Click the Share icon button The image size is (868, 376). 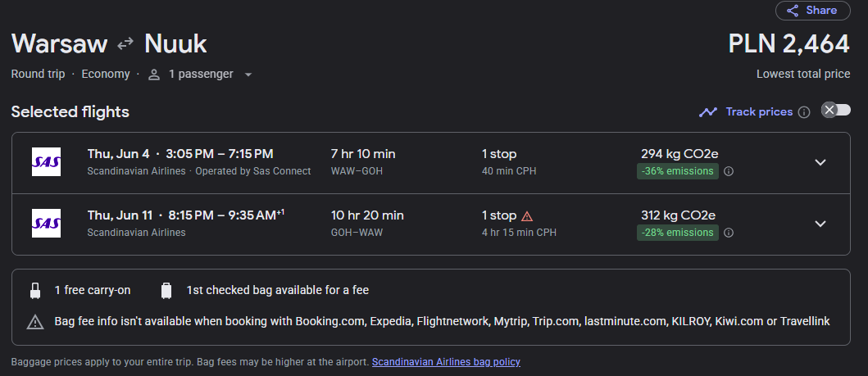812,11
